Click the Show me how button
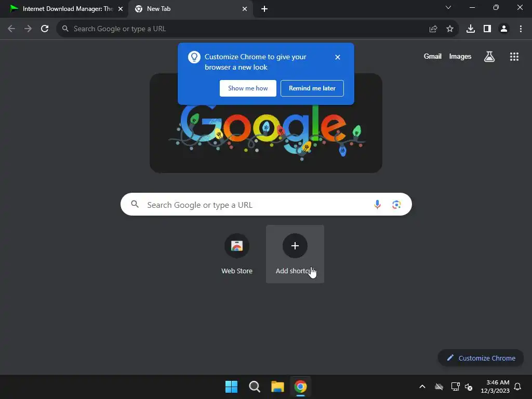 [x=248, y=88]
